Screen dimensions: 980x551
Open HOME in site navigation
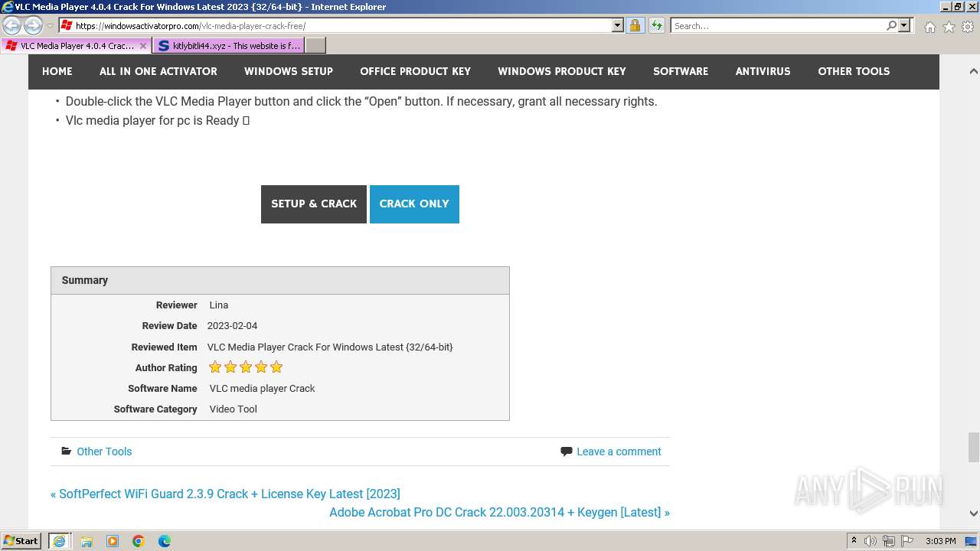tap(57, 71)
